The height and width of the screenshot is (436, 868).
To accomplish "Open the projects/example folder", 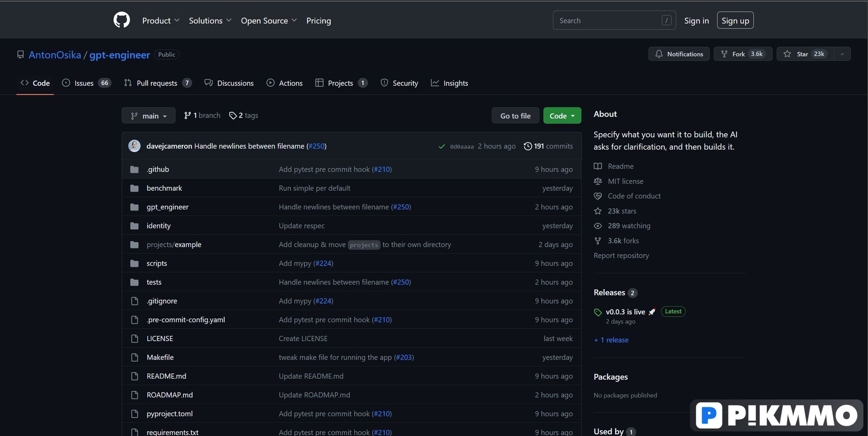I will pyautogui.click(x=174, y=244).
